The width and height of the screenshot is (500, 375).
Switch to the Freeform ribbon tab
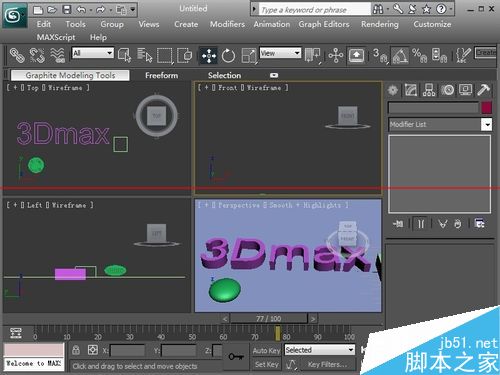pos(162,76)
